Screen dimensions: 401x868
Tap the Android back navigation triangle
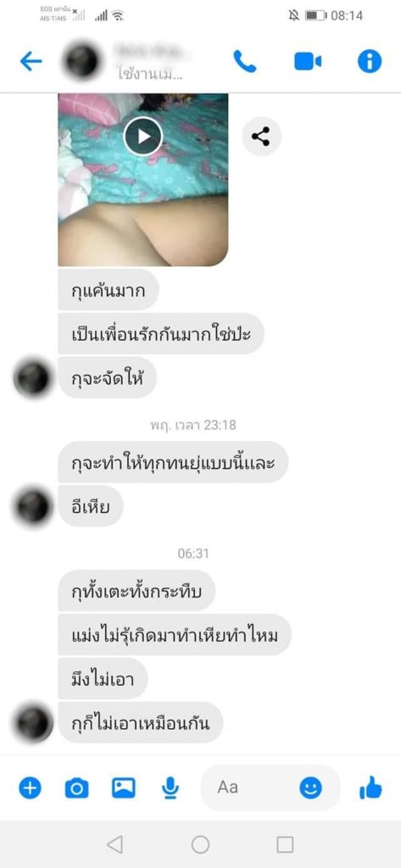point(114,844)
